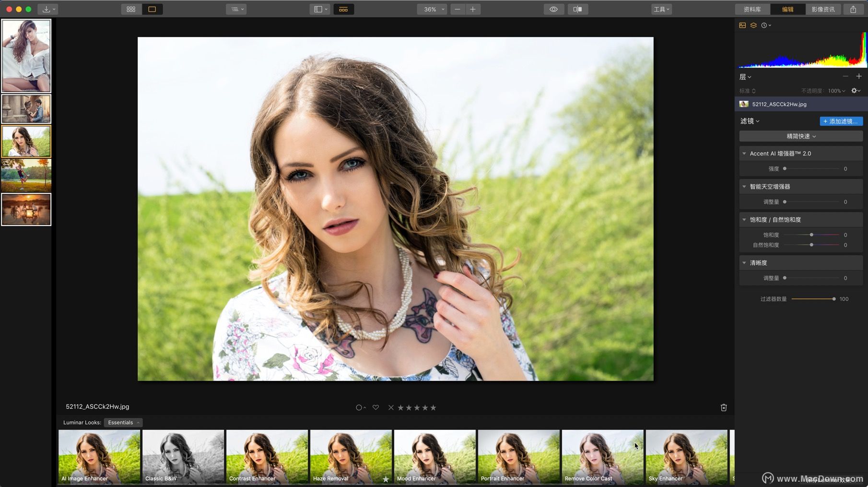Toggle the layers panel icon
Viewport: 868px width, 487px height.
click(x=753, y=25)
